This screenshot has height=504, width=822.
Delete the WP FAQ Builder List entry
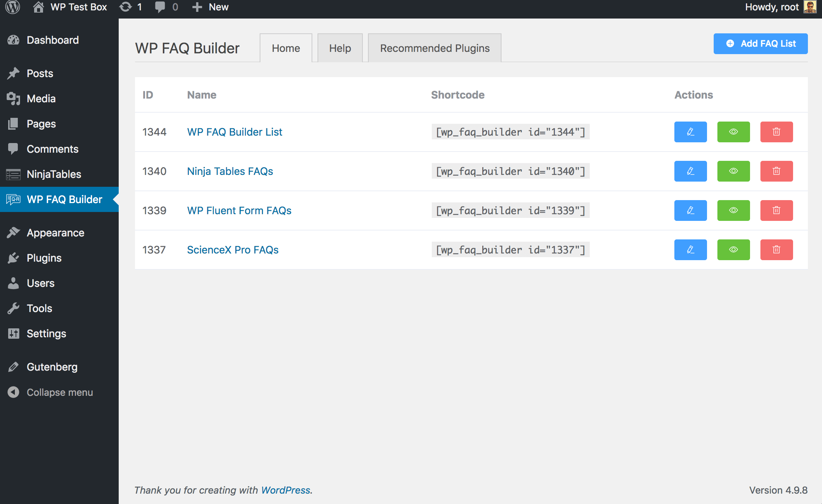776,132
